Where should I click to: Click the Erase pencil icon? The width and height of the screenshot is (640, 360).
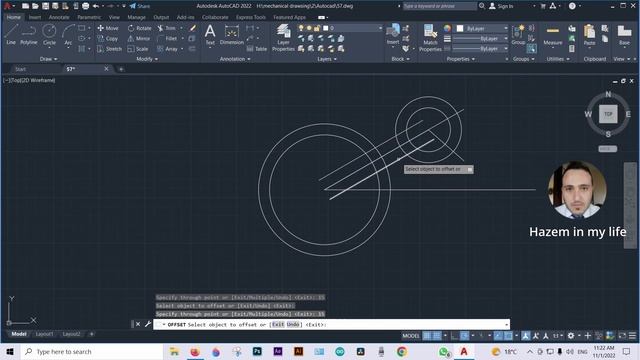click(x=193, y=28)
